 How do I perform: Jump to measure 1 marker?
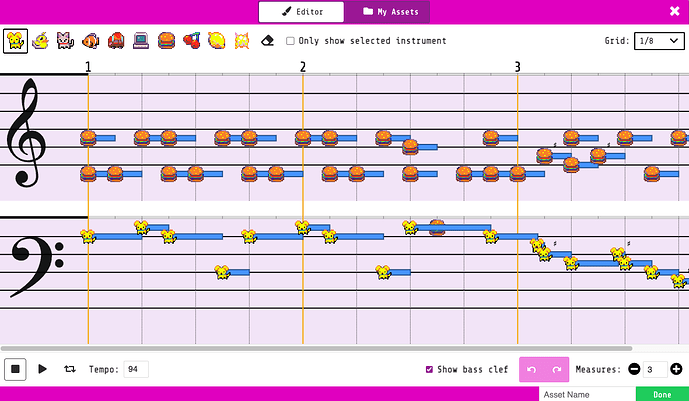coord(88,67)
